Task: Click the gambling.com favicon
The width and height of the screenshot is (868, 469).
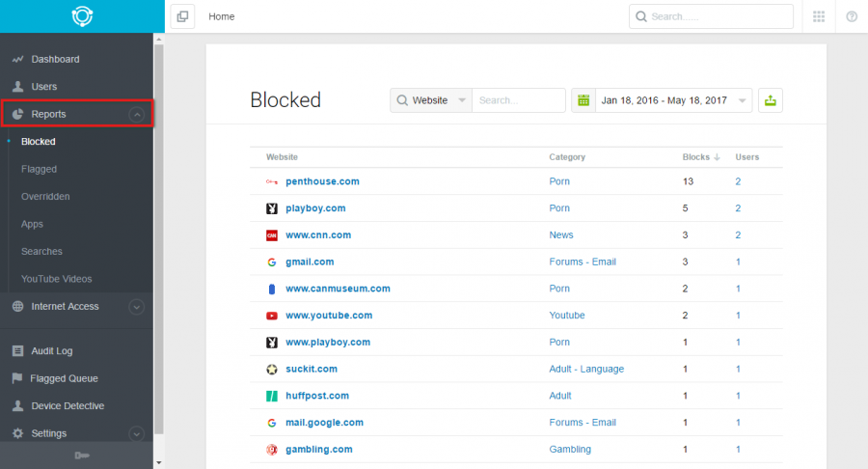Action: point(272,450)
